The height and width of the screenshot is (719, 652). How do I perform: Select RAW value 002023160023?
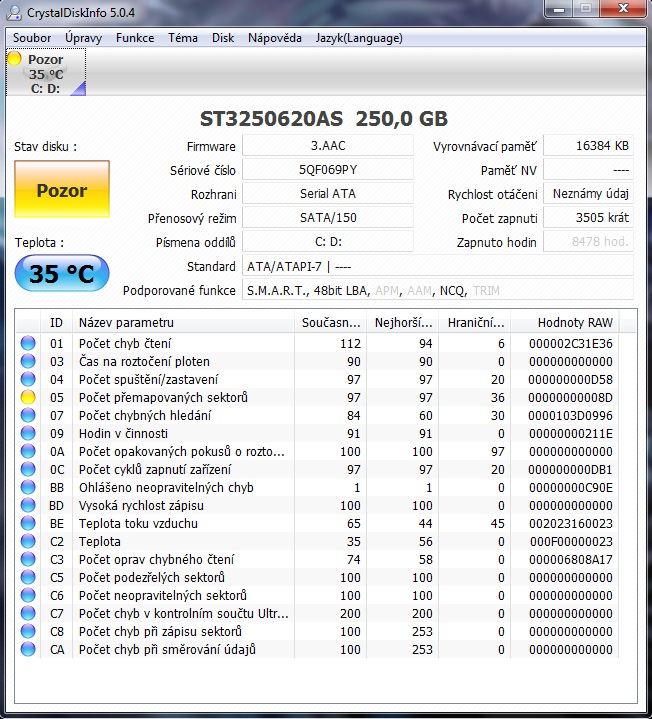tap(570, 523)
